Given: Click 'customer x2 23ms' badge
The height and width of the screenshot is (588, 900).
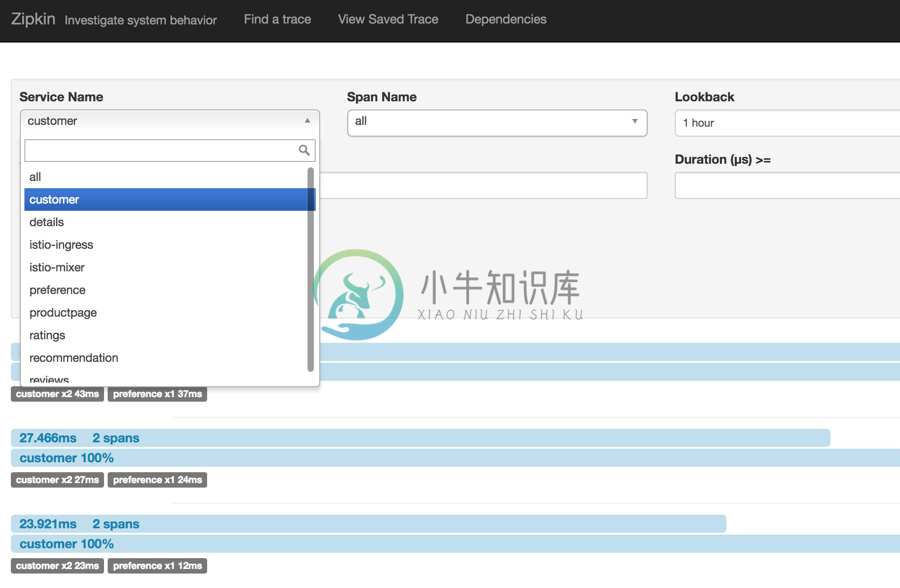Looking at the screenshot, I should 57,566.
